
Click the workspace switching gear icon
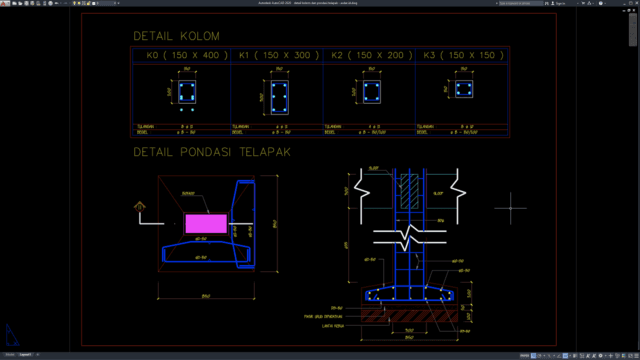[x=600, y=356]
